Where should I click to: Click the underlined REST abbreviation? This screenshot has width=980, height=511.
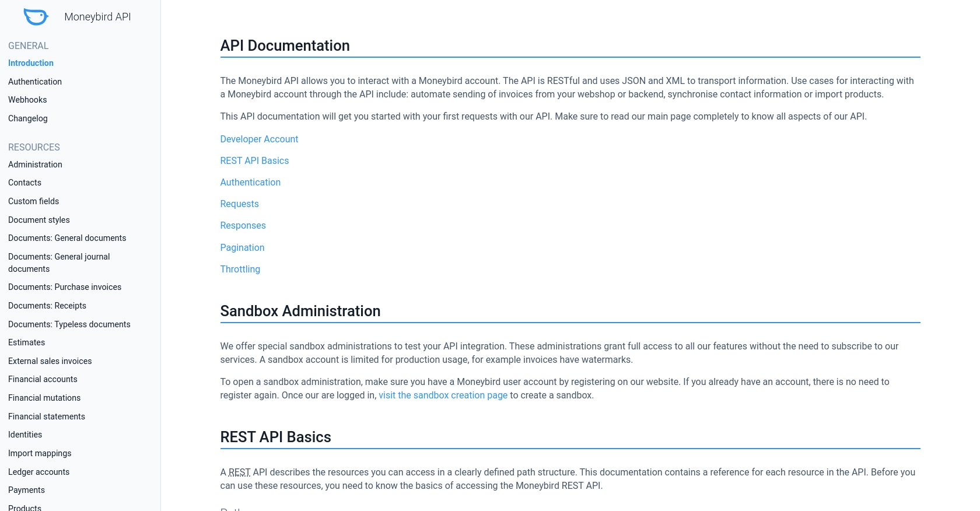pos(239,472)
